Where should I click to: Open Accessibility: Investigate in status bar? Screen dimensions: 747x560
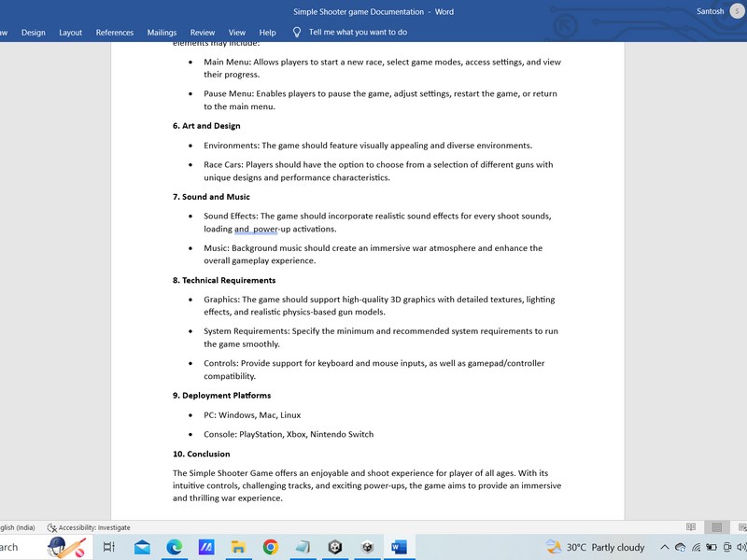point(89,527)
